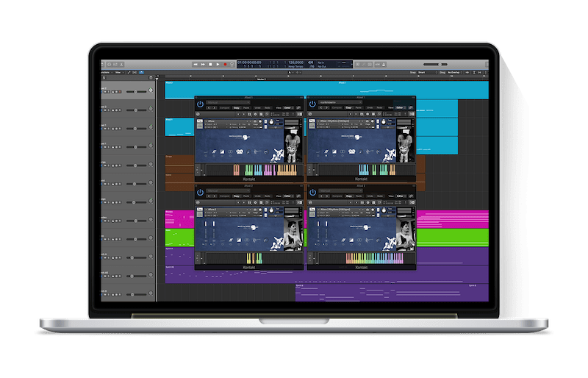Start playback with the Play button
This screenshot has width=588, height=378.
218,65
